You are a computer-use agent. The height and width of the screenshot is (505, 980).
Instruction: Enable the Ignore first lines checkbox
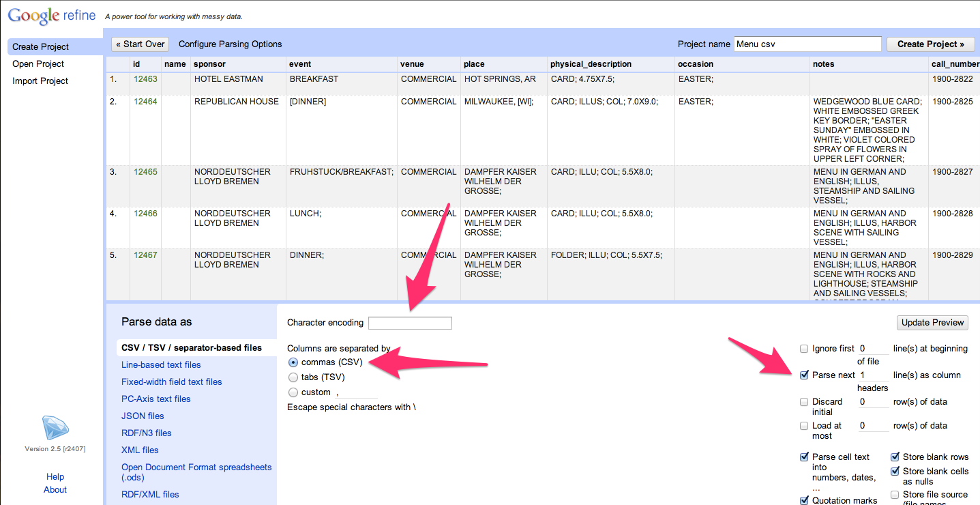pyautogui.click(x=804, y=349)
